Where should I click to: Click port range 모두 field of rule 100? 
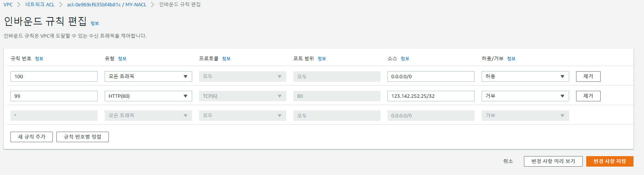coord(337,76)
